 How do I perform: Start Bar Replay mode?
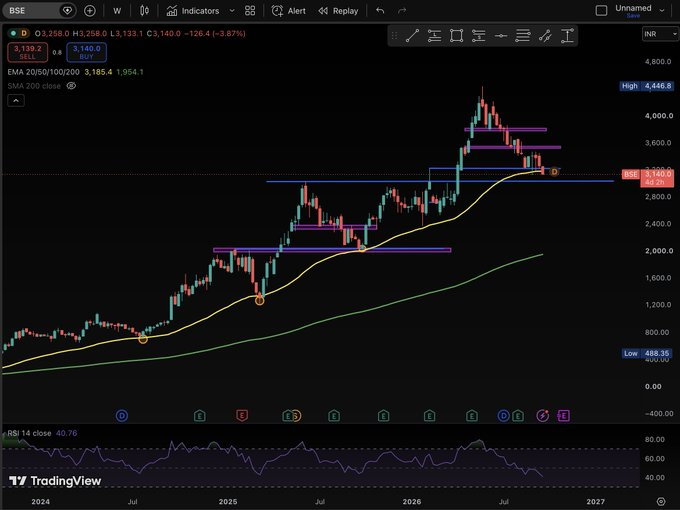[338, 11]
